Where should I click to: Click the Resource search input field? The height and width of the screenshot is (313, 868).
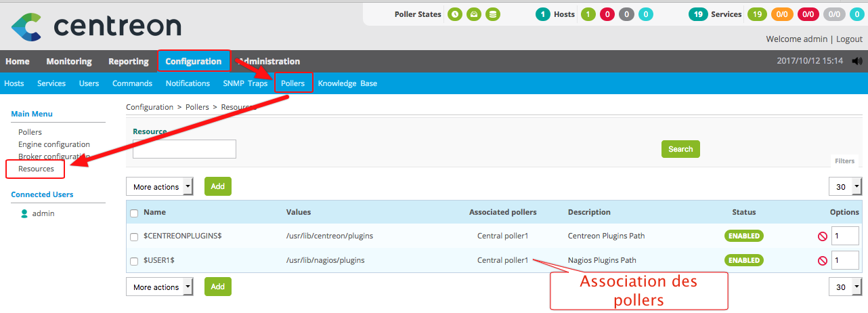[x=184, y=149]
